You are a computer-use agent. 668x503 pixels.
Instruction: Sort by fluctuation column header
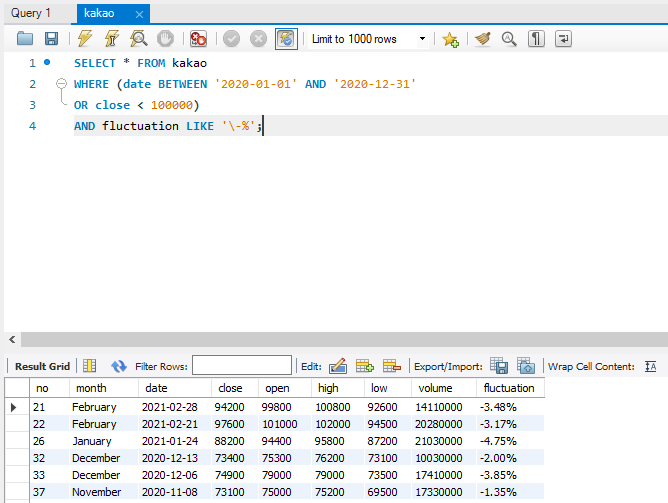510,388
